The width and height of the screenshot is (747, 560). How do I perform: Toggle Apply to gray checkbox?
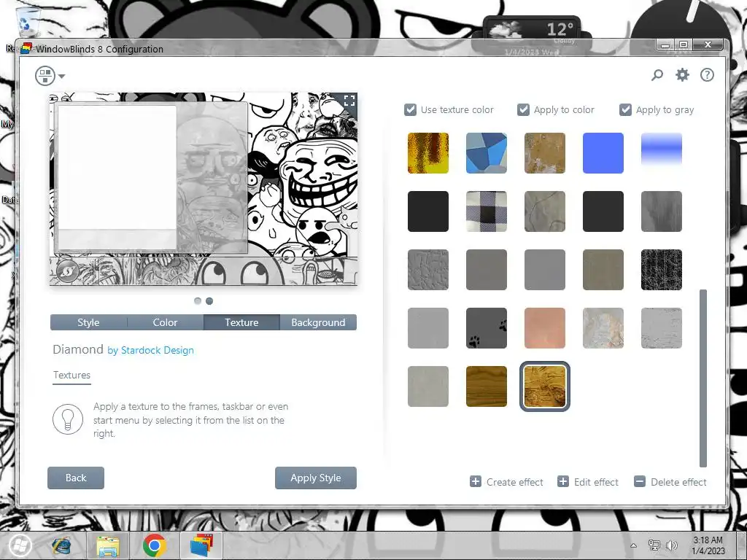625,109
